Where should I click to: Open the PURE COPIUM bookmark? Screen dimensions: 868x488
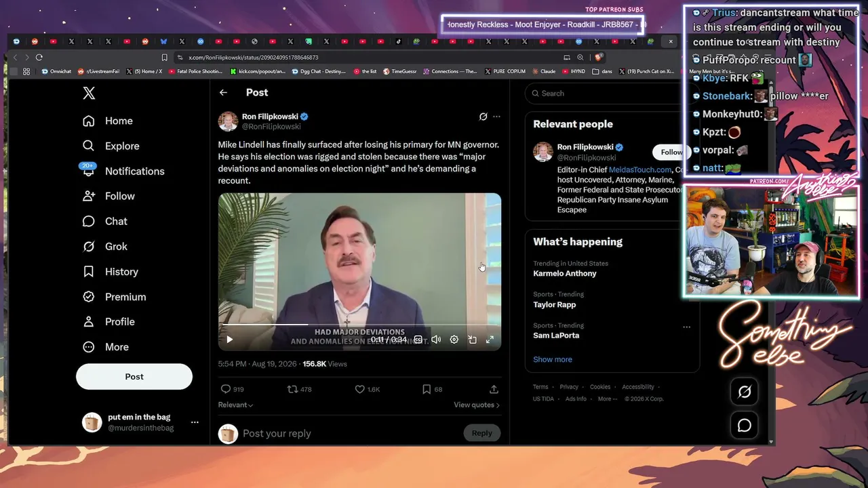(x=504, y=71)
